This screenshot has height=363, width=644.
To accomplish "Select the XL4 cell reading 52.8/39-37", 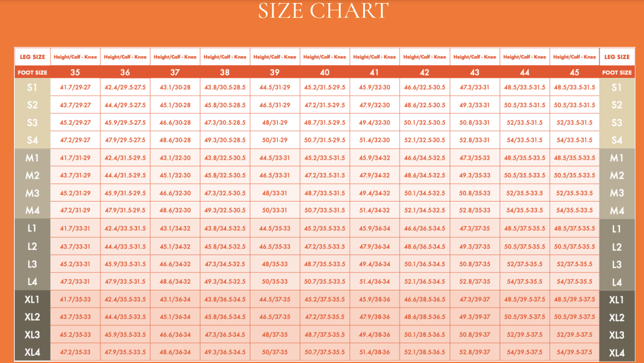I will pos(475,353).
